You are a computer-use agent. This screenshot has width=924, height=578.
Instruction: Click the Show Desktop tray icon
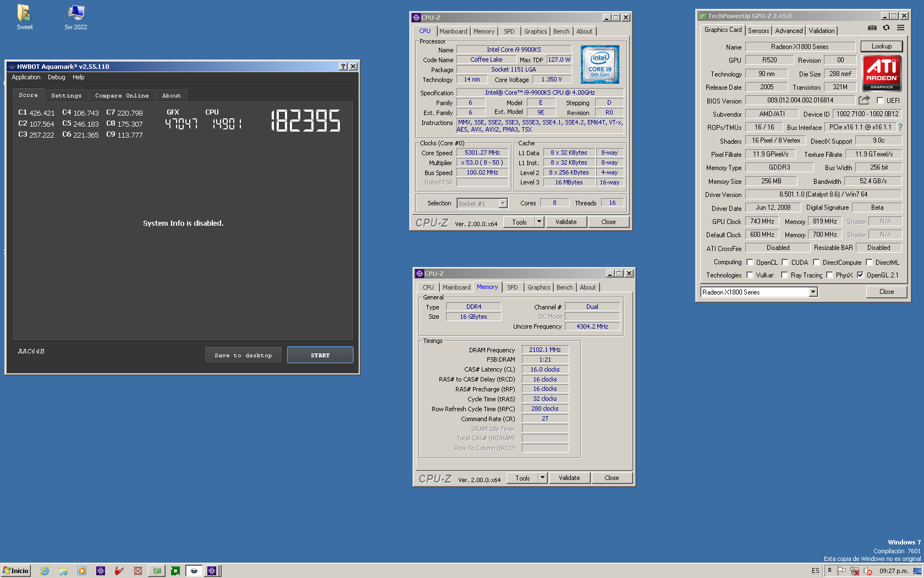917,571
